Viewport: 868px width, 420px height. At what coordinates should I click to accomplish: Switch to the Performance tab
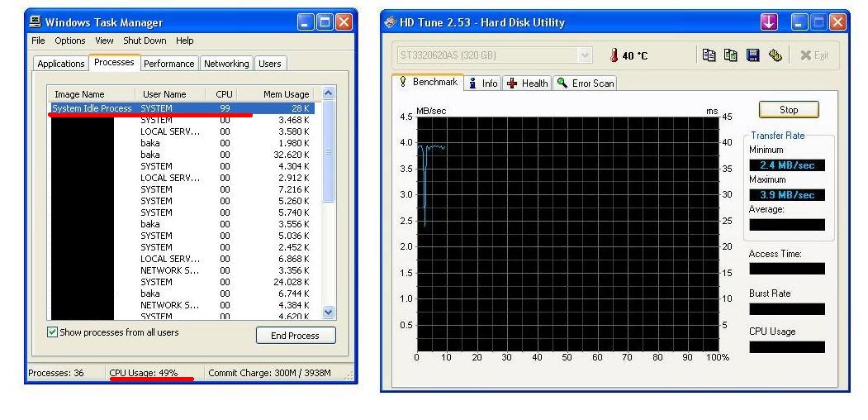click(168, 64)
